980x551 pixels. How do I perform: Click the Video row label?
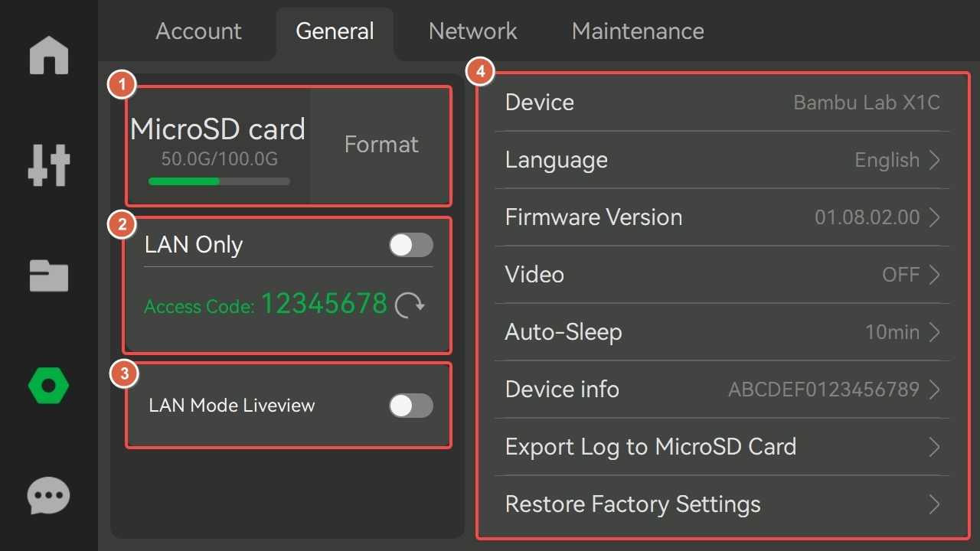[534, 275]
